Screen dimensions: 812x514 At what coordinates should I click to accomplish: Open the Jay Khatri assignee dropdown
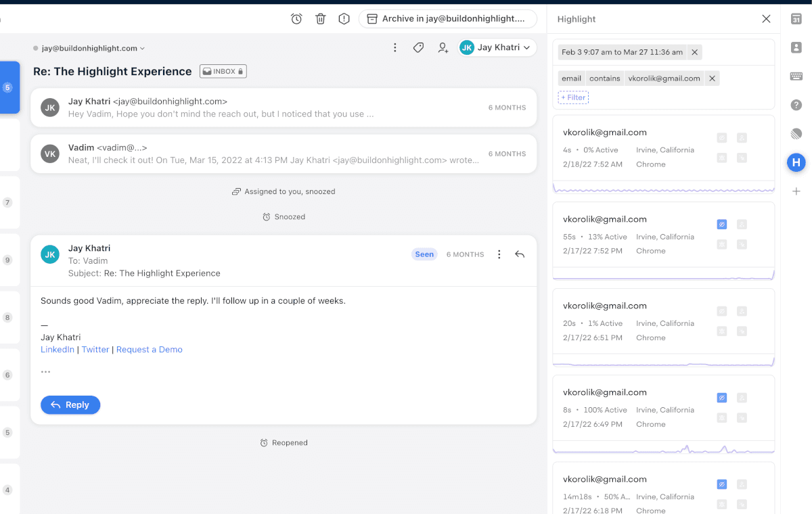coord(497,47)
